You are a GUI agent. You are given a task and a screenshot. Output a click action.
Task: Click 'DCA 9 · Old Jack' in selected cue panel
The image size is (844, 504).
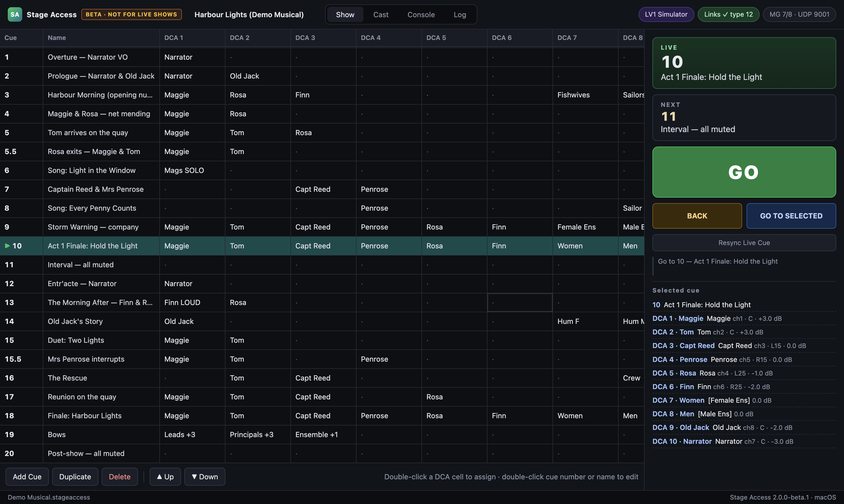681,428
